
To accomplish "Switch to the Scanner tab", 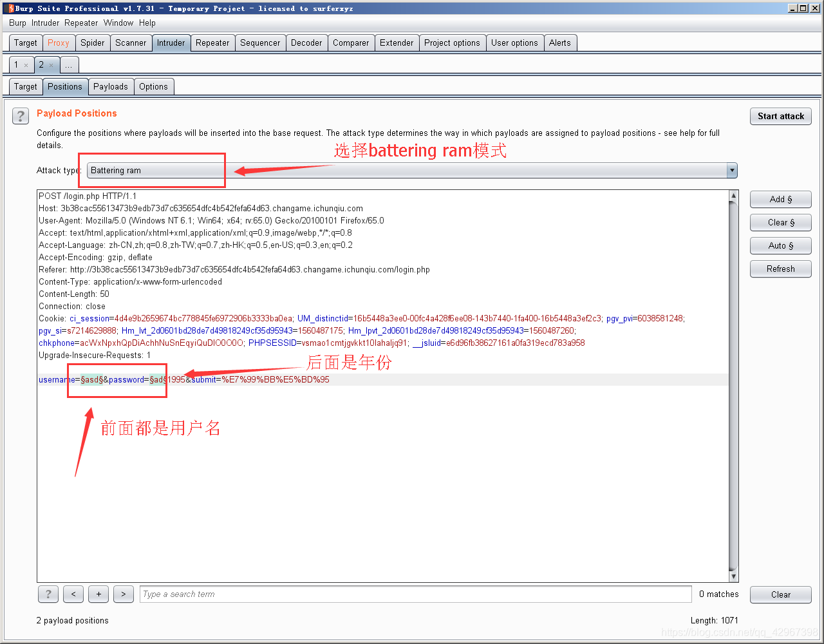I will point(131,43).
